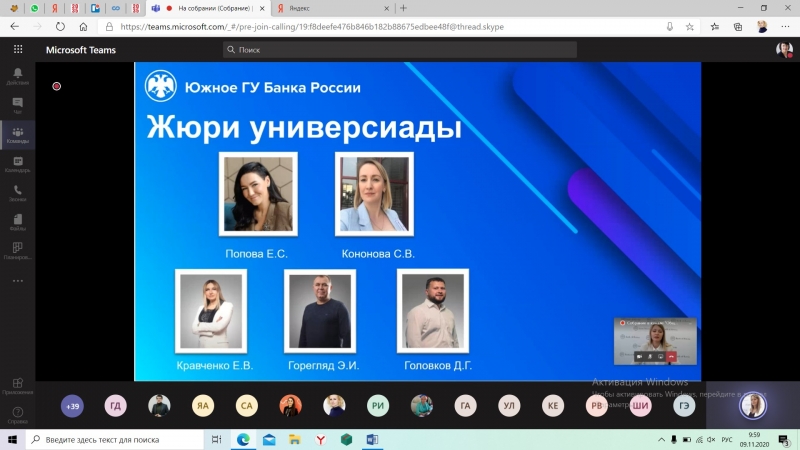The image size is (800, 450).
Task: Open browser profile picture
Action: click(762, 27)
